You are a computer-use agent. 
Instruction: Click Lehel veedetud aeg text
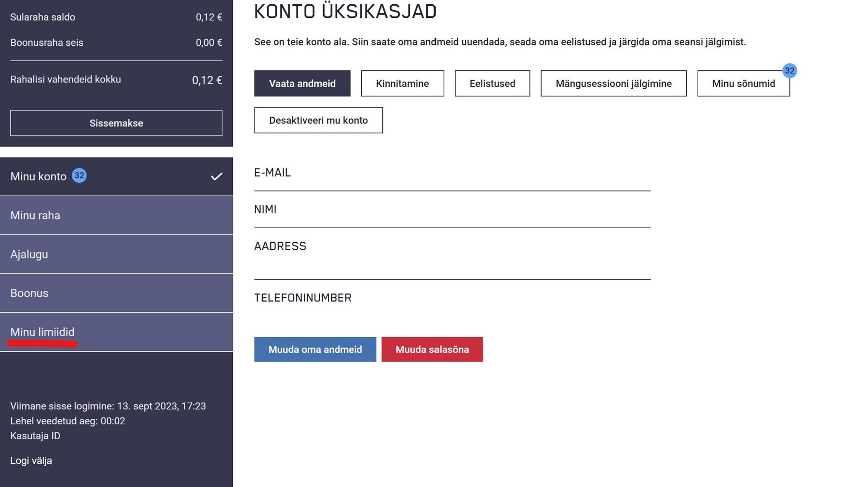[68, 421]
